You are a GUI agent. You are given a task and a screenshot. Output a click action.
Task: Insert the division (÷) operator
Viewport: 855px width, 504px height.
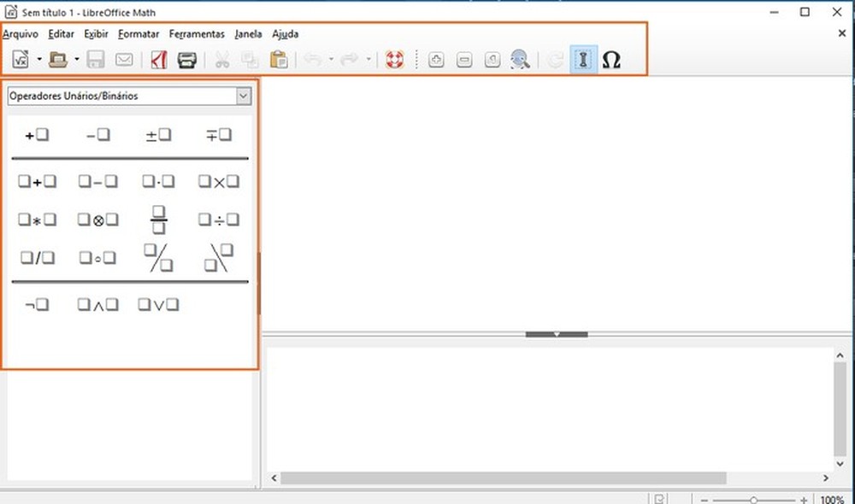[217, 220]
